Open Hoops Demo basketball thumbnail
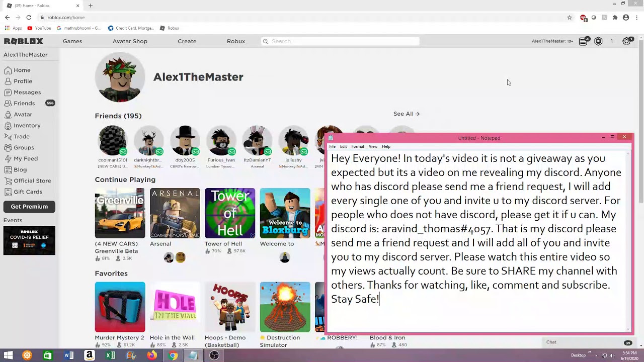 pyautogui.click(x=230, y=307)
